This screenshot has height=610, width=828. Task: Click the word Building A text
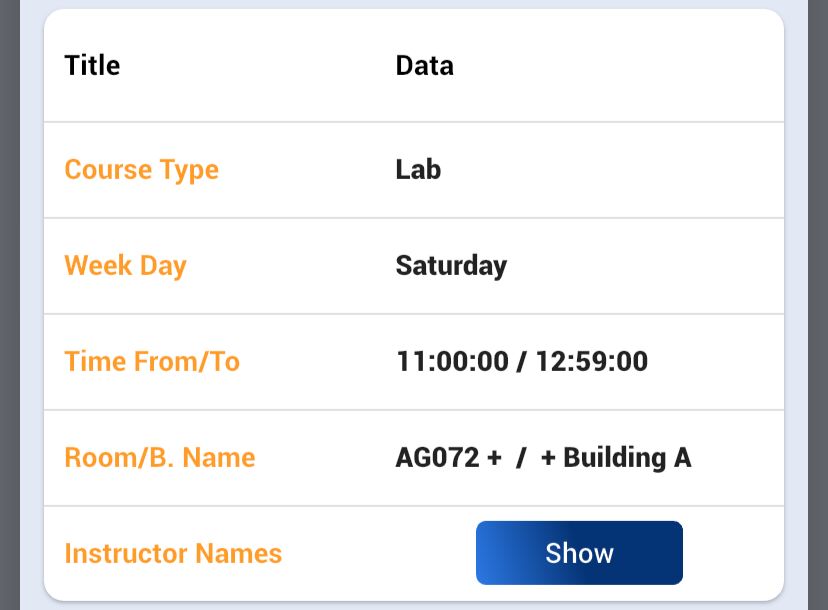[627, 457]
